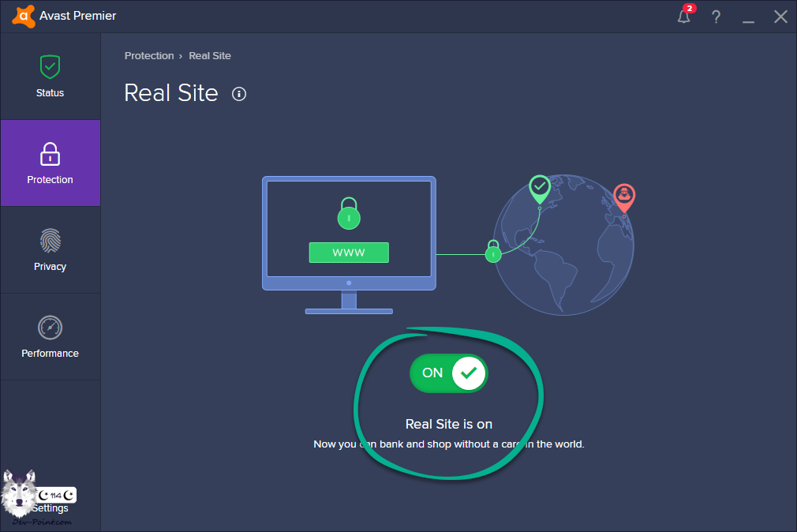
Task: Open Performance via the gauge icon
Action: click(x=50, y=328)
